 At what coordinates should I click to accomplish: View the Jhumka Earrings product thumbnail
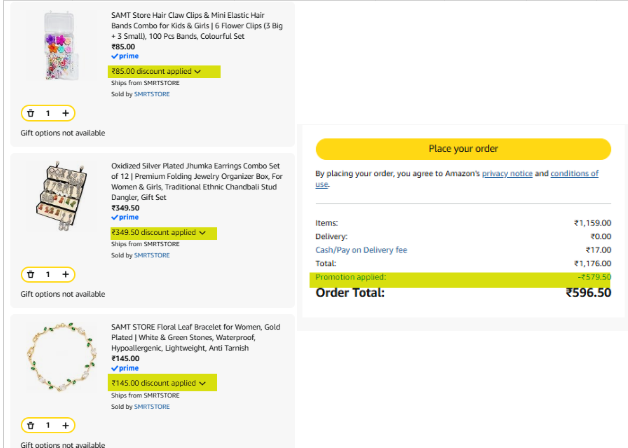(x=62, y=196)
